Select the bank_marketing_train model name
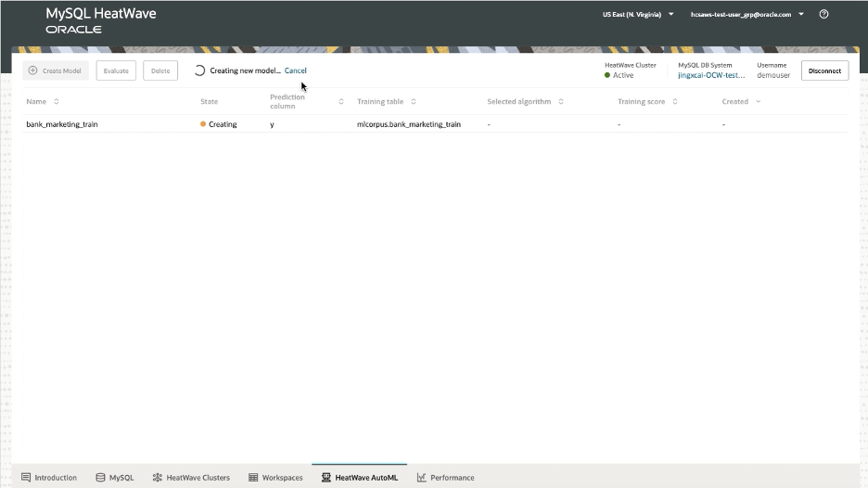868x488 pixels. click(62, 124)
